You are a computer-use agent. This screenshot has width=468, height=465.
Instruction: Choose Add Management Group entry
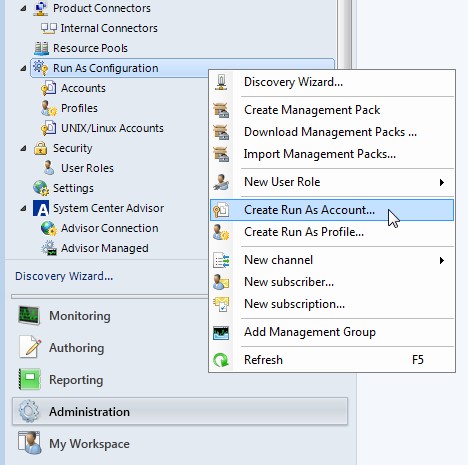coord(332,332)
